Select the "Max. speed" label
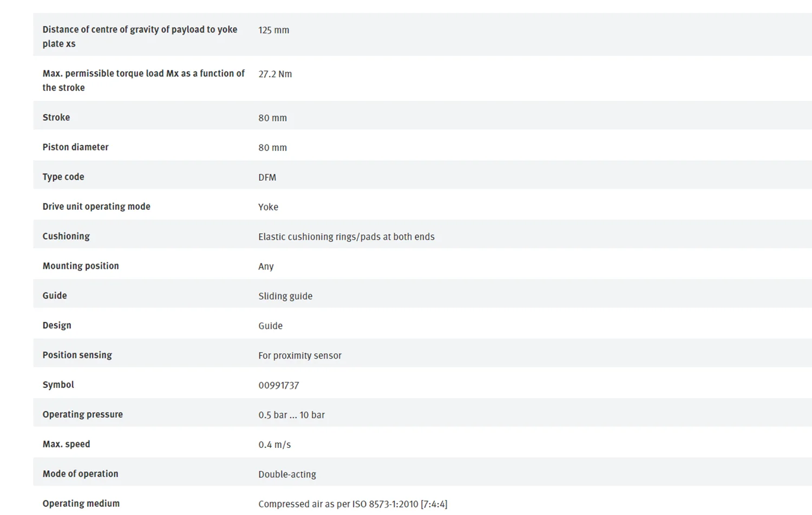 (x=67, y=445)
